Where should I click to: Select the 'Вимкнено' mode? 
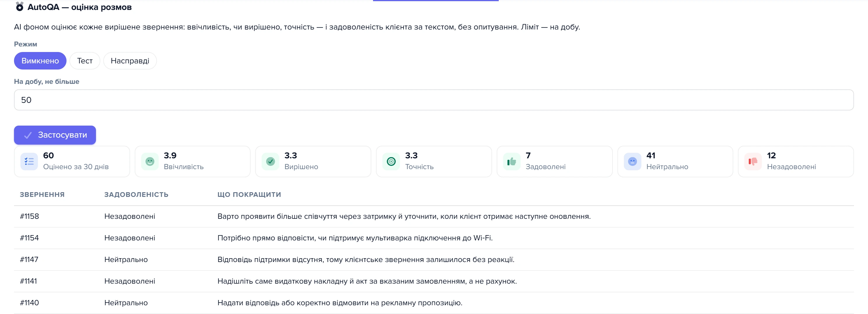point(40,61)
